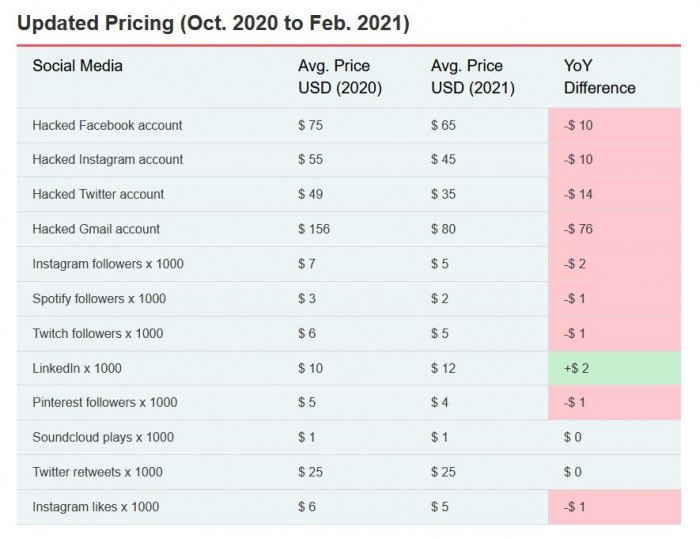Select the 'LinkedIn x 1000' row label

[x=77, y=368]
